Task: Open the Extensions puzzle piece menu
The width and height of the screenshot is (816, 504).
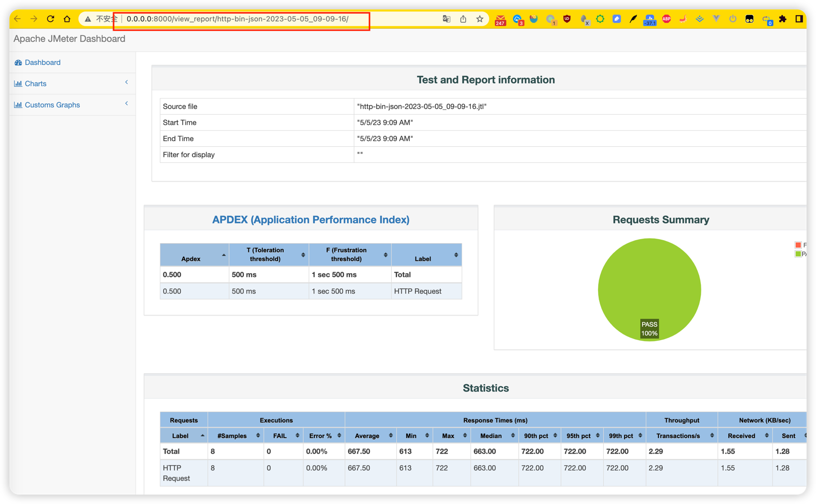Action: click(x=783, y=19)
